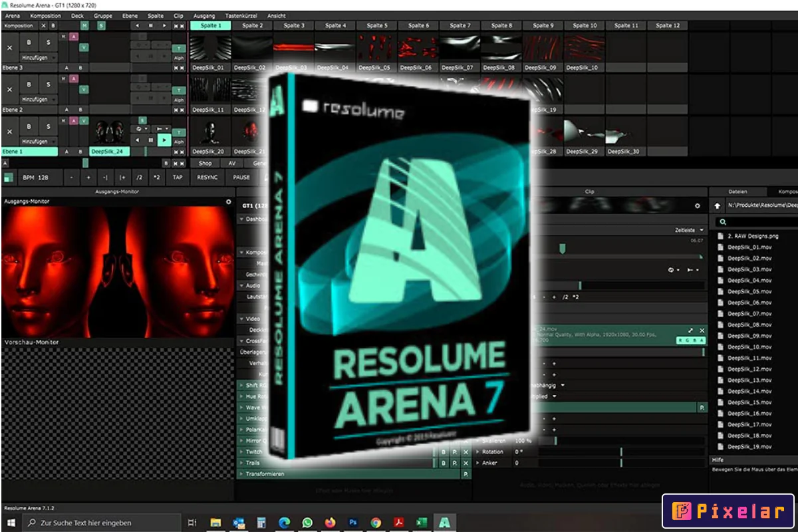This screenshot has width=798, height=532.
Task: Clear Ebene 1 using its X icon
Action: click(x=9, y=132)
